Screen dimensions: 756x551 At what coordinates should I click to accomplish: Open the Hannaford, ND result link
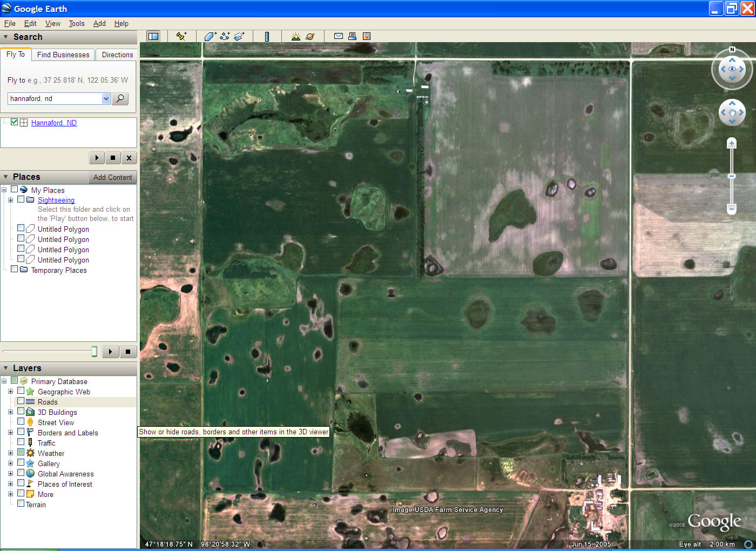pos(54,123)
